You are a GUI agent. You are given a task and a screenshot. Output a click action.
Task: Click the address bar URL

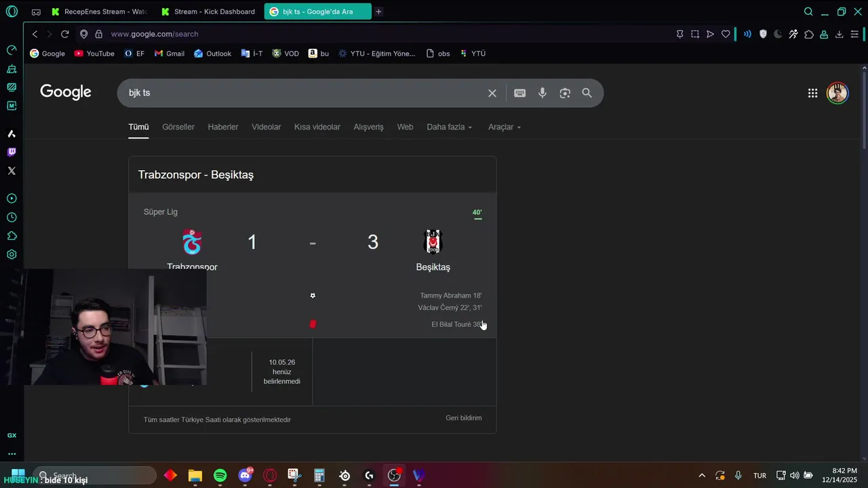[155, 34]
